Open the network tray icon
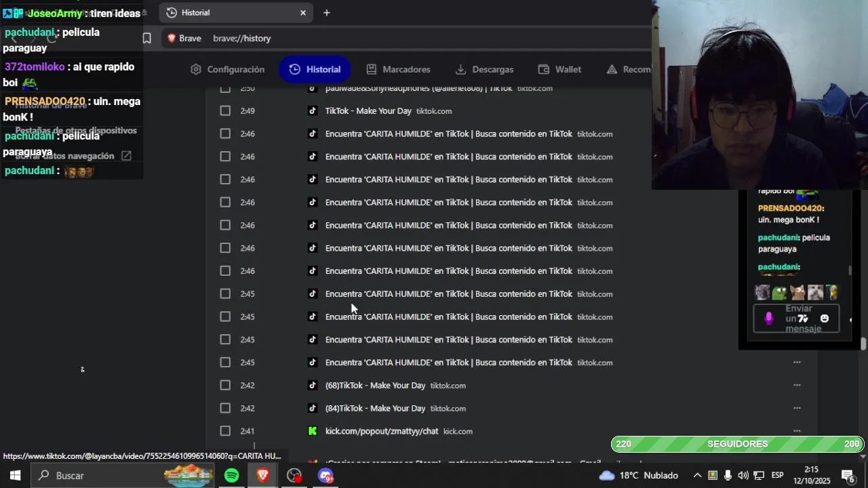The image size is (868, 488). 759,476
